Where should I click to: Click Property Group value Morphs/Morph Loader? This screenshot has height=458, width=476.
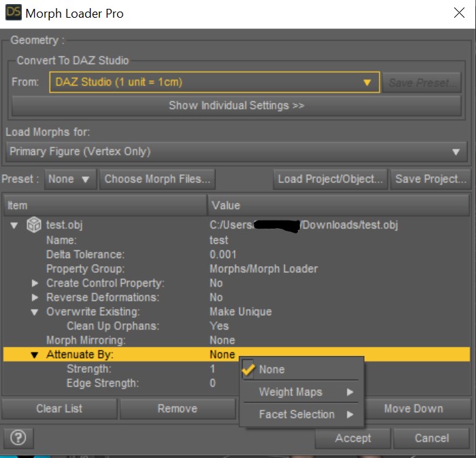click(264, 269)
